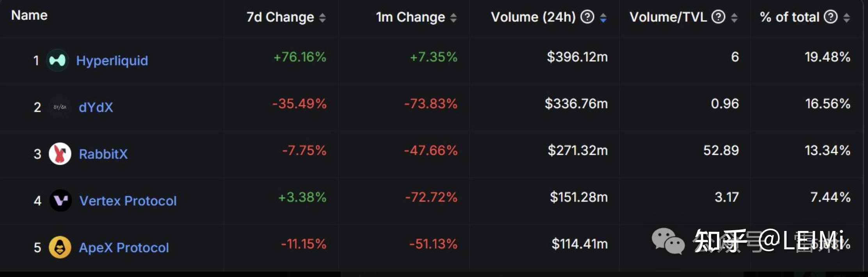Click the RabbitX rabbit logo icon
This screenshot has width=868, height=277.
[x=60, y=154]
